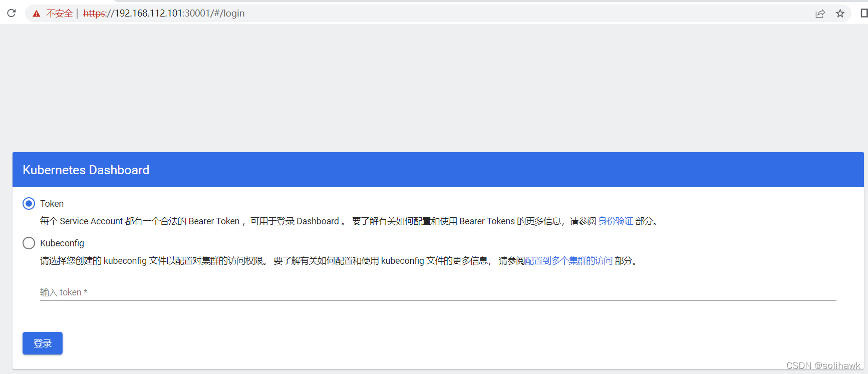This screenshot has width=868, height=374.
Task: Reload the page with the refresh icon
Action: pyautogui.click(x=11, y=13)
